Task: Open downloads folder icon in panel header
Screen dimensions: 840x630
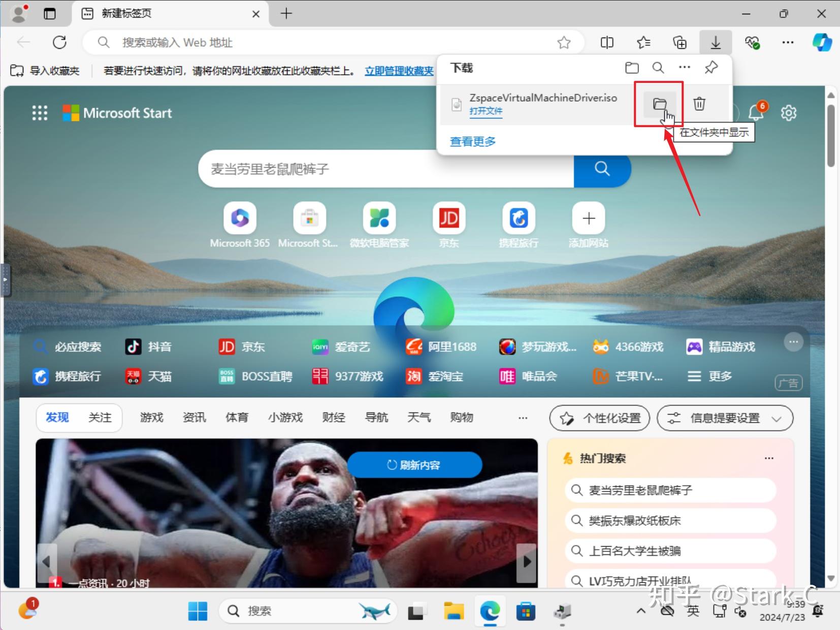Action: coord(632,68)
